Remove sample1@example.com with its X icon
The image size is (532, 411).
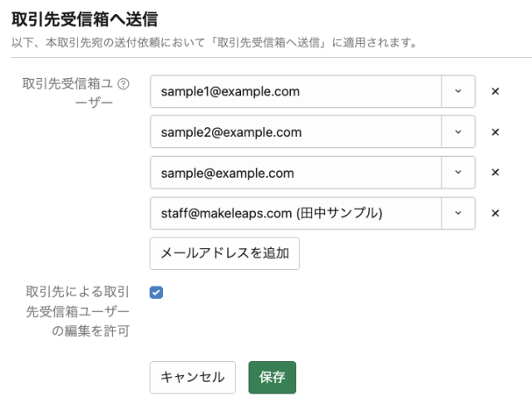[495, 91]
